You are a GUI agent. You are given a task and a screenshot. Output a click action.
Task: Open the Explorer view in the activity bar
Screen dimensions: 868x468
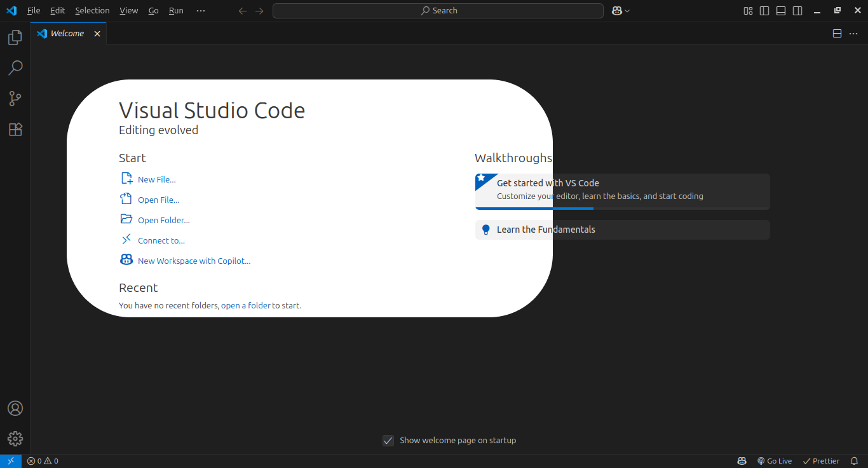click(x=15, y=37)
